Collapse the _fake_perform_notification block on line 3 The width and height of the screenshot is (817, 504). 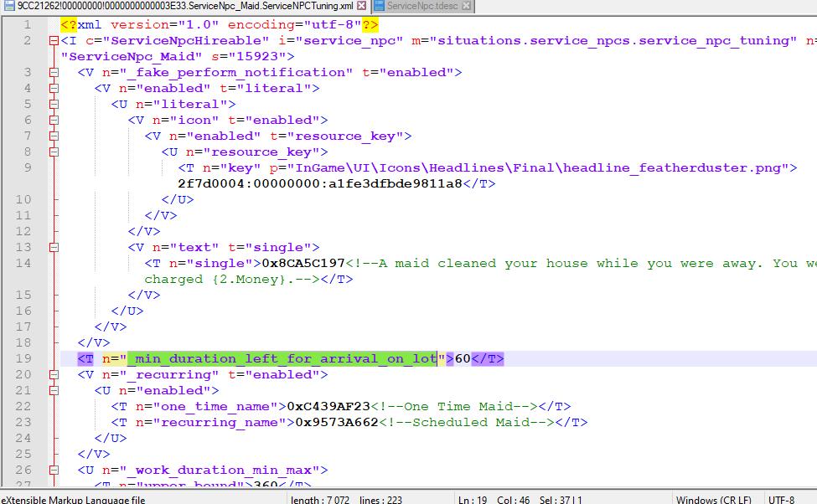[54, 73]
